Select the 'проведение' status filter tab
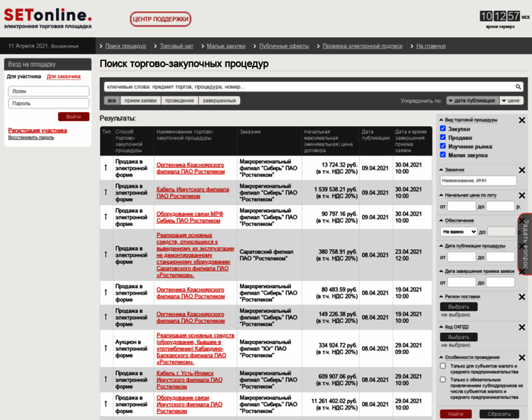 (x=179, y=100)
